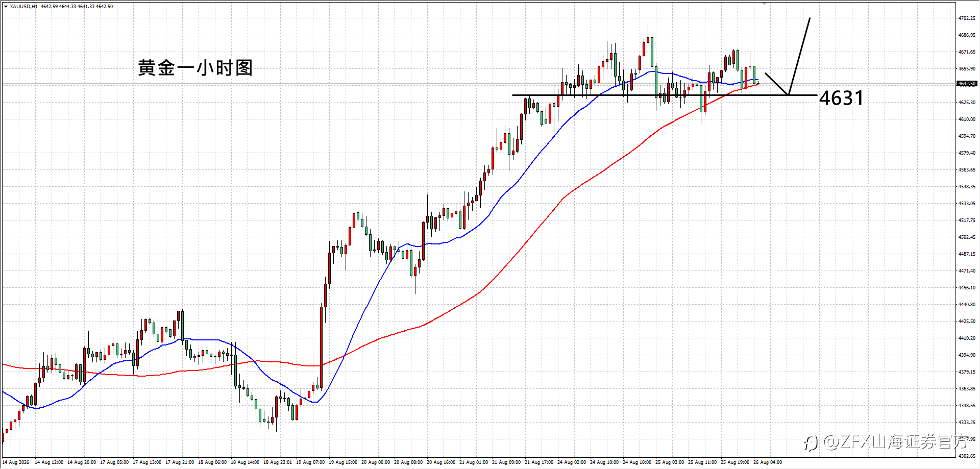Screen dimensions: 980x469
Task: Click time axis label 19 Aug 07:00
Action: pyautogui.click(x=310, y=463)
